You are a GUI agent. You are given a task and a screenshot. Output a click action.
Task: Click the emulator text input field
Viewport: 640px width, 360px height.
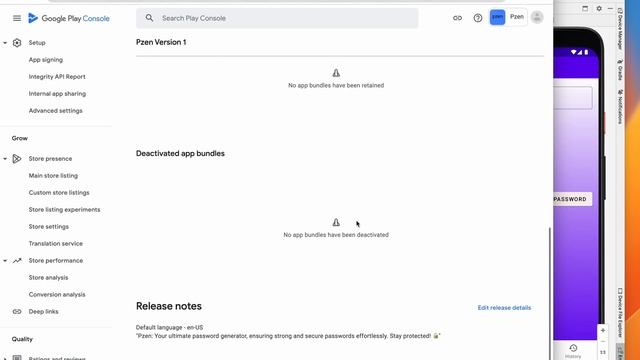click(572, 98)
